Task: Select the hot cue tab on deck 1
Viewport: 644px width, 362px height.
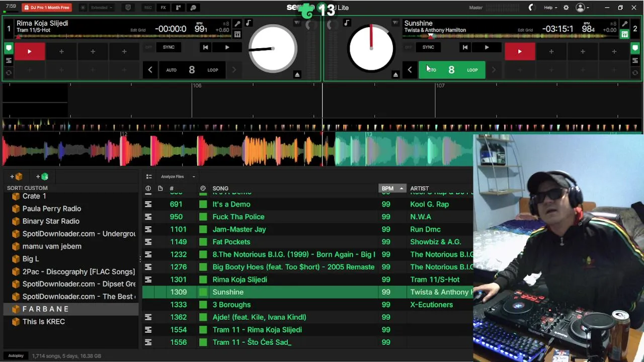Action: coord(9,48)
